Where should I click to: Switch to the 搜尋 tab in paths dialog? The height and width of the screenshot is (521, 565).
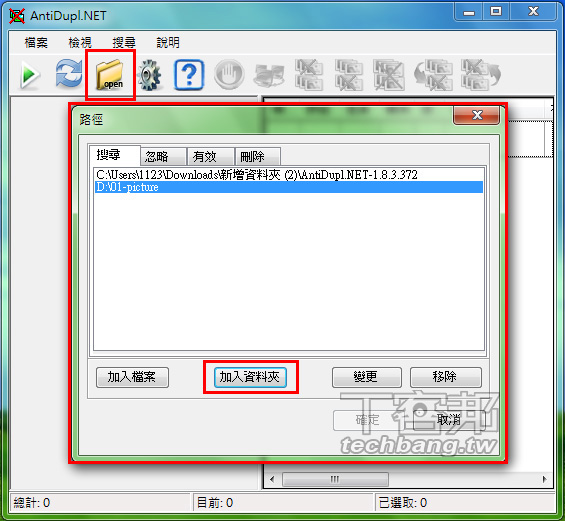click(x=115, y=155)
